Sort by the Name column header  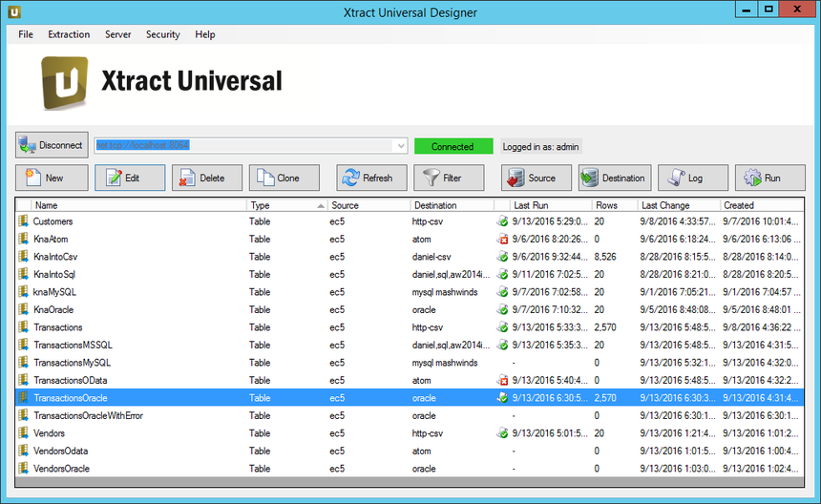138,205
